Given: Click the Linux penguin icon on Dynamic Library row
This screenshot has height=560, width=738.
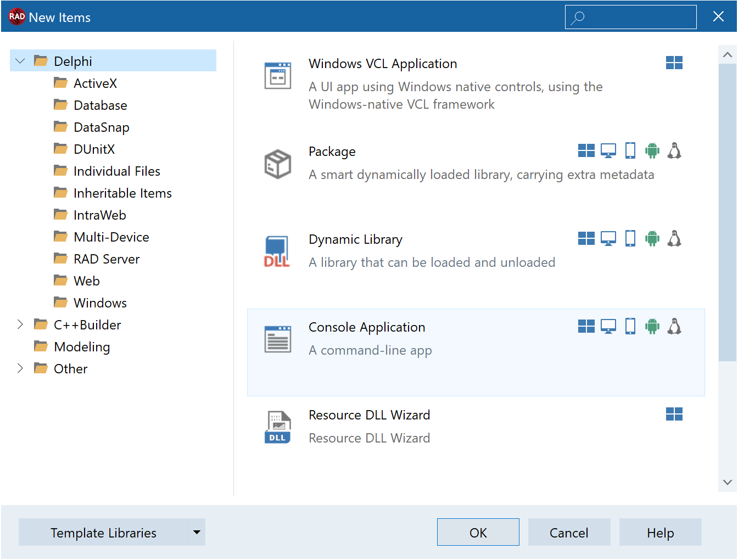Looking at the screenshot, I should (674, 238).
